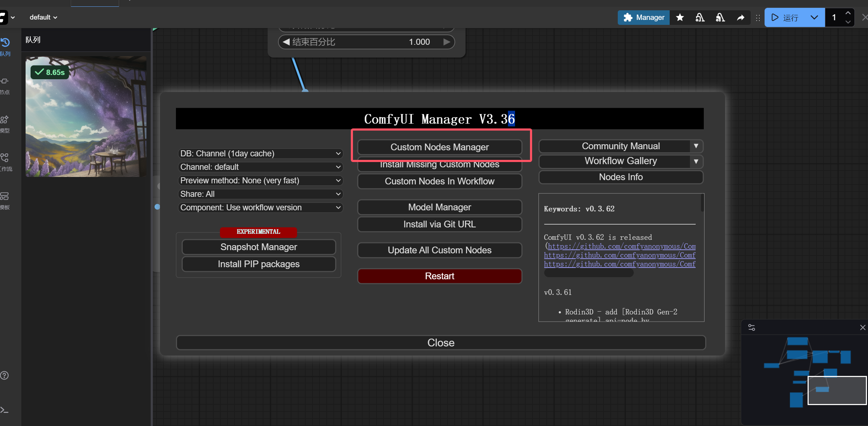The height and width of the screenshot is (426, 868).
Task: Click the share arrow icon in toolbar
Action: tap(740, 17)
